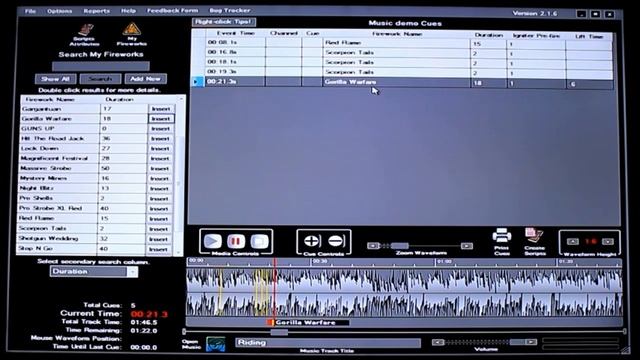Insert the Scorpion Tails firework

159,229
